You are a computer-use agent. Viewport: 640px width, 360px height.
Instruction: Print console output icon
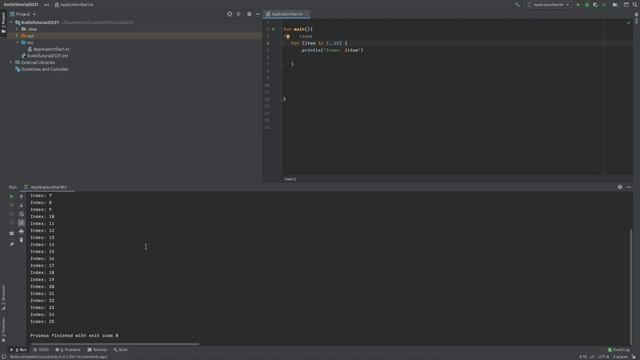(21, 231)
